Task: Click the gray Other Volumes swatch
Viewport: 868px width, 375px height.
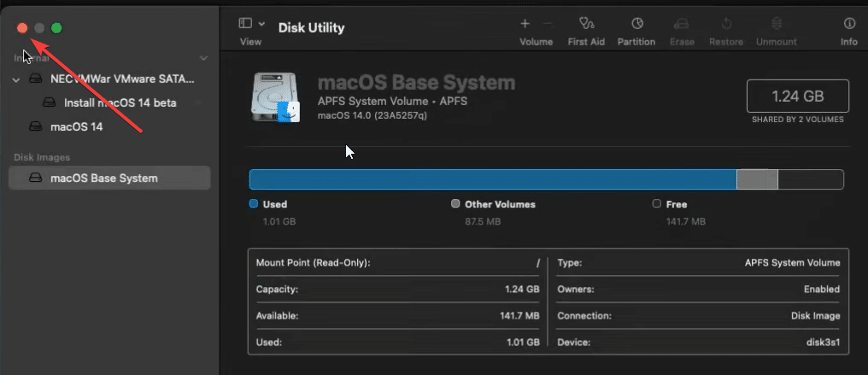Action: (x=455, y=203)
